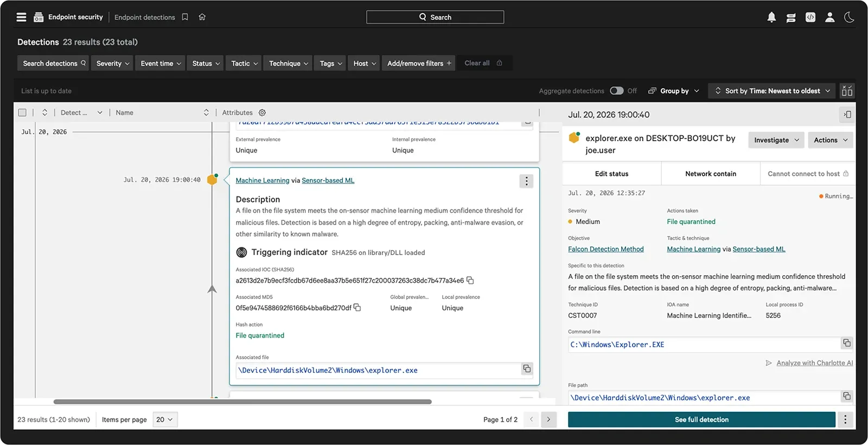
Task: Click the lock icon by Cannot connect to host
Action: (x=846, y=174)
